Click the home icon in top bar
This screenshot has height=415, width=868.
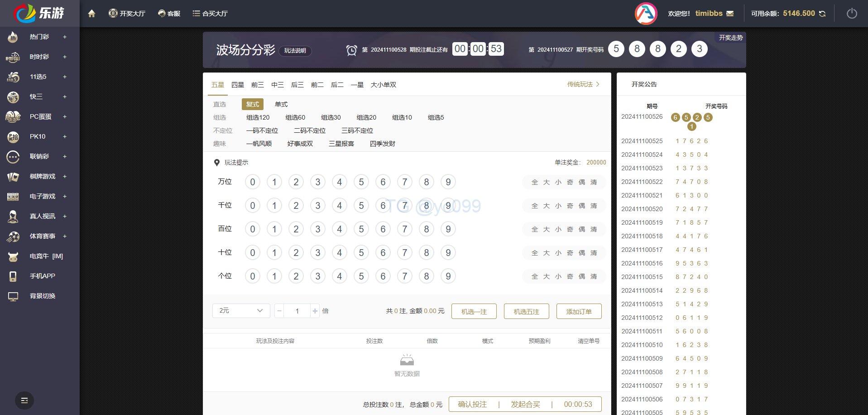pos(91,14)
